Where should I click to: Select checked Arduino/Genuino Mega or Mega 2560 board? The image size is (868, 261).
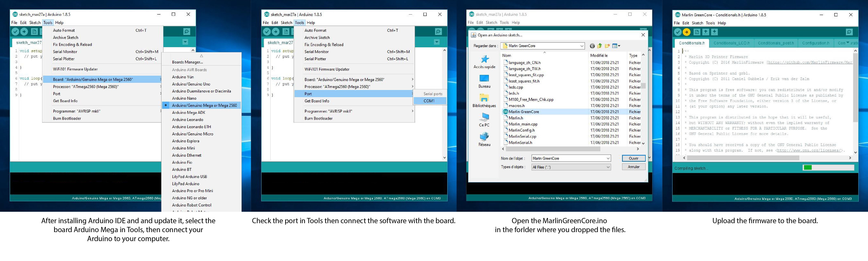click(201, 105)
